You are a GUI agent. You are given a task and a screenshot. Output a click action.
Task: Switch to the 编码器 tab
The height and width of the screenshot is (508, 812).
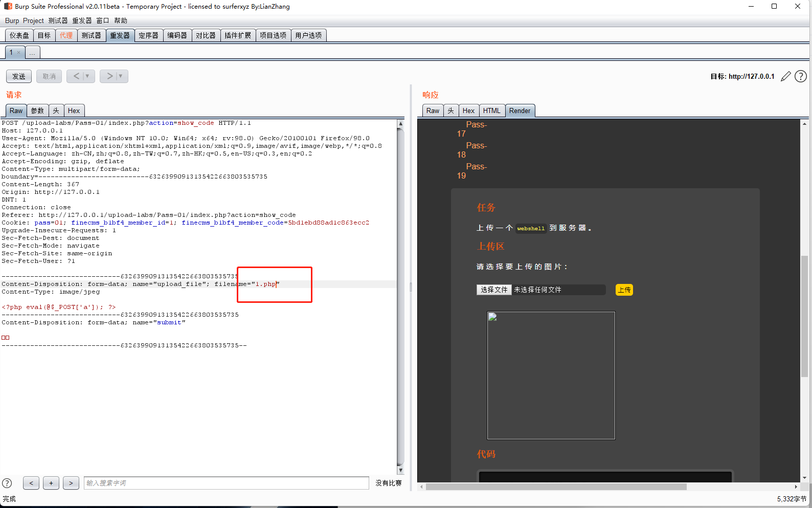tap(177, 35)
